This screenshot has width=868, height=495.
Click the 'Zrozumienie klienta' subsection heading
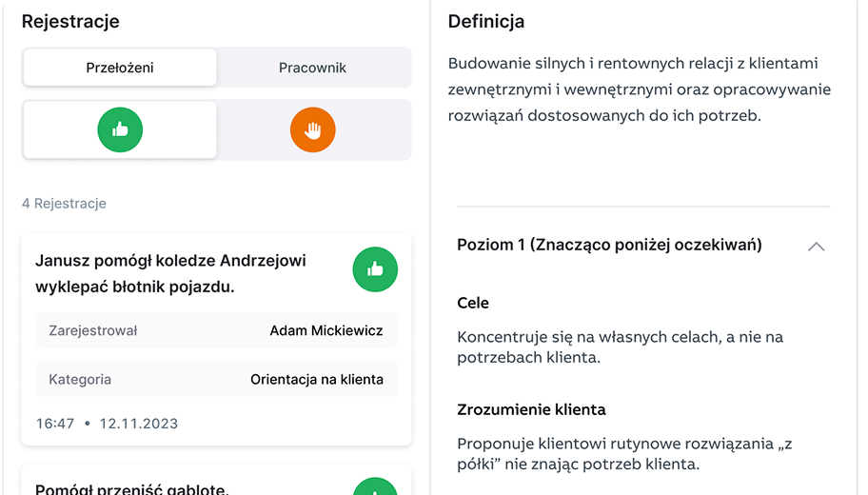(531, 409)
